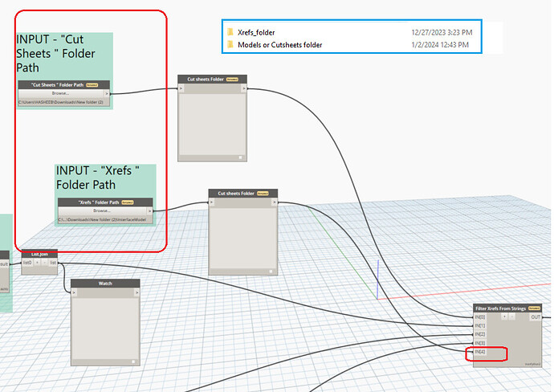This screenshot has width=554, height=392.
Task: Click OUT port on Filter Xrefs node
Action: [536, 317]
